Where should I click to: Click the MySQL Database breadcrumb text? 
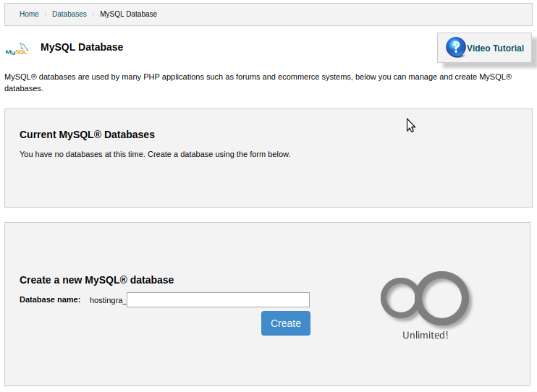128,14
